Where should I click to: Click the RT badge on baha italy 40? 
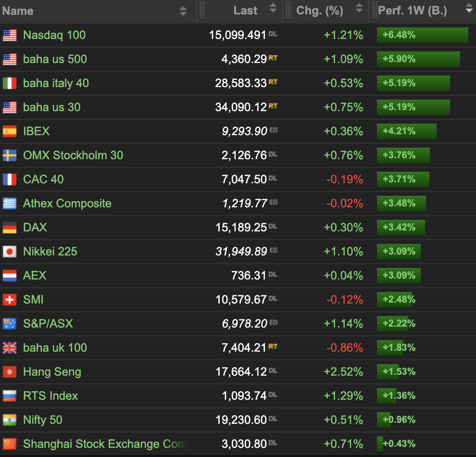click(x=273, y=82)
